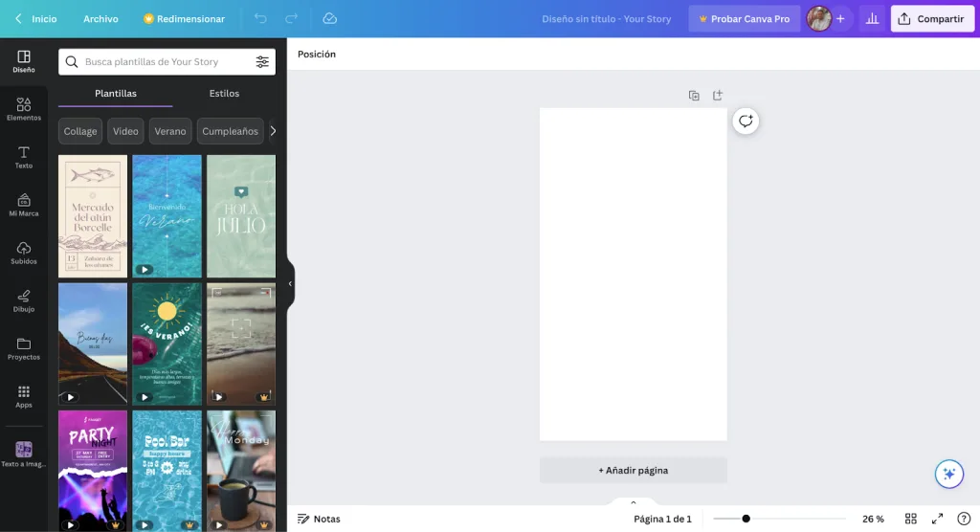The image size is (980, 532).
Task: Open the Canva assistant sparkle button
Action: click(x=948, y=474)
